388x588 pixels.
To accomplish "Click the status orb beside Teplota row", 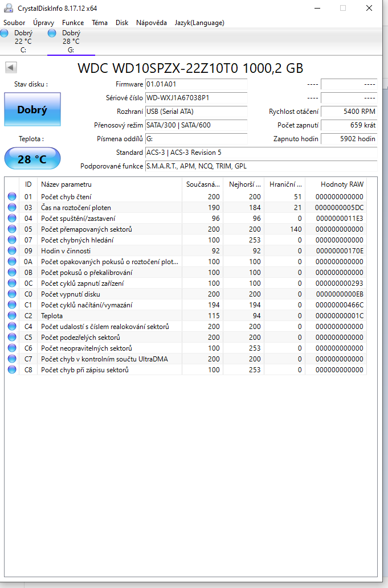I will point(12,316).
